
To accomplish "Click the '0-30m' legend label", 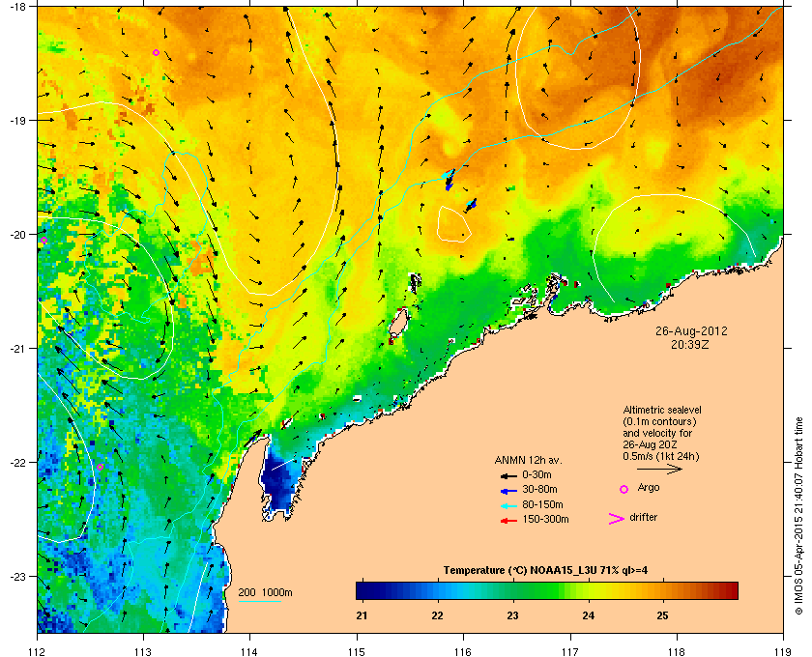I will click(x=537, y=474).
